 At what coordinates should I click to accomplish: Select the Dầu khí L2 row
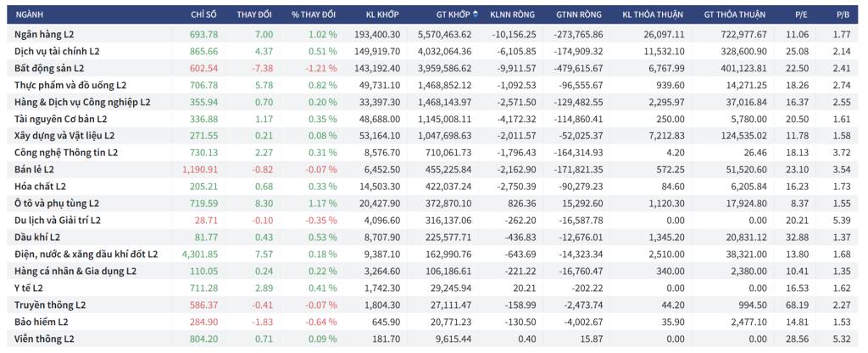pyautogui.click(x=434, y=238)
